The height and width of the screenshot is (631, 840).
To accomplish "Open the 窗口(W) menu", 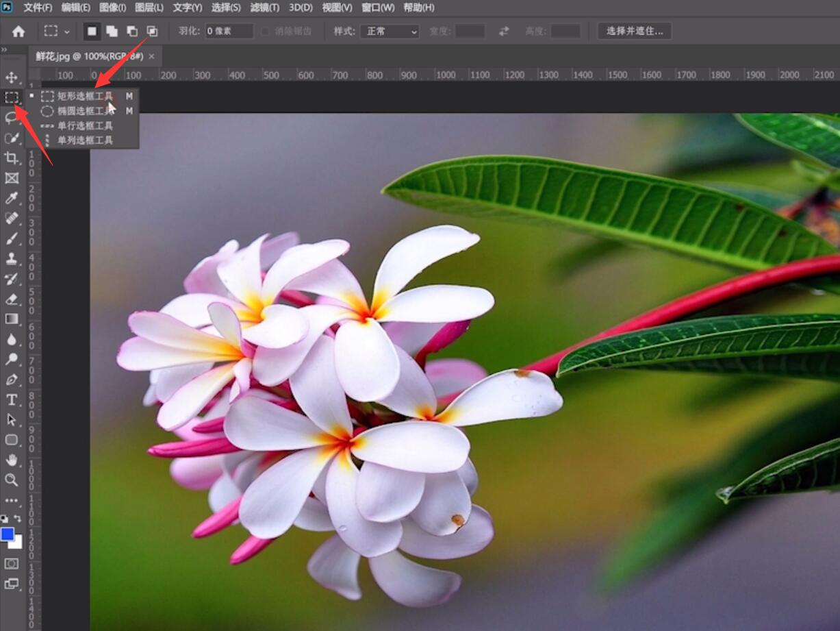I will pyautogui.click(x=378, y=8).
